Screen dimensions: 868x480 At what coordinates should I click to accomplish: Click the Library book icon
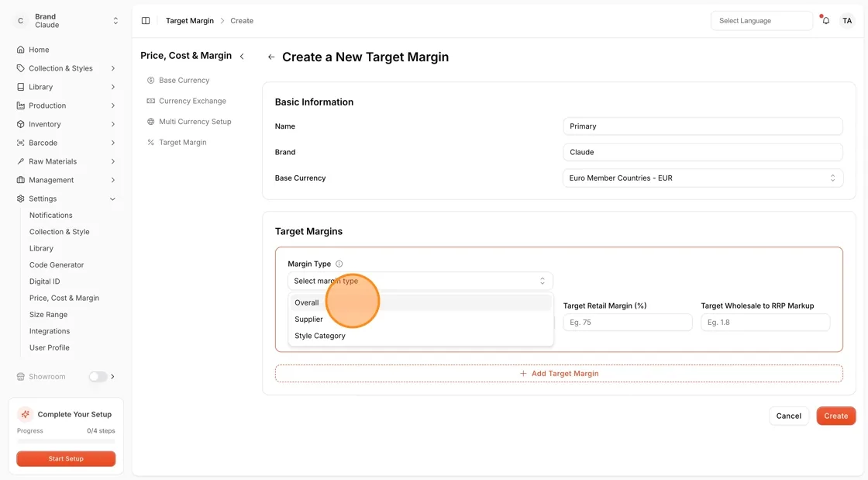click(x=20, y=87)
